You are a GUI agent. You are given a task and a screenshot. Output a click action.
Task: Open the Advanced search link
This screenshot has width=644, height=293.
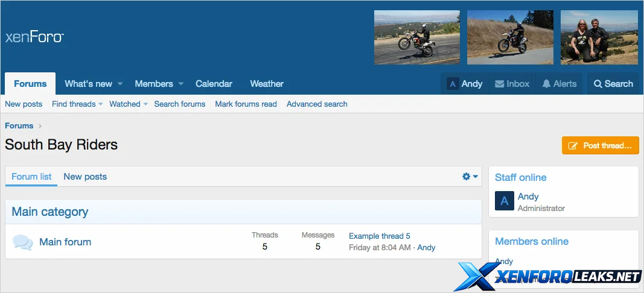pyautogui.click(x=317, y=104)
